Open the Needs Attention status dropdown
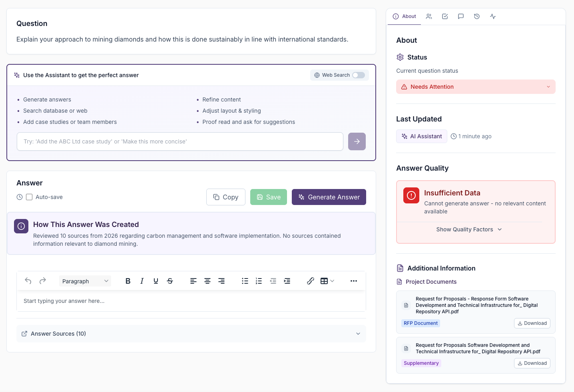Viewport: 574px width, 392px height. 476,87
